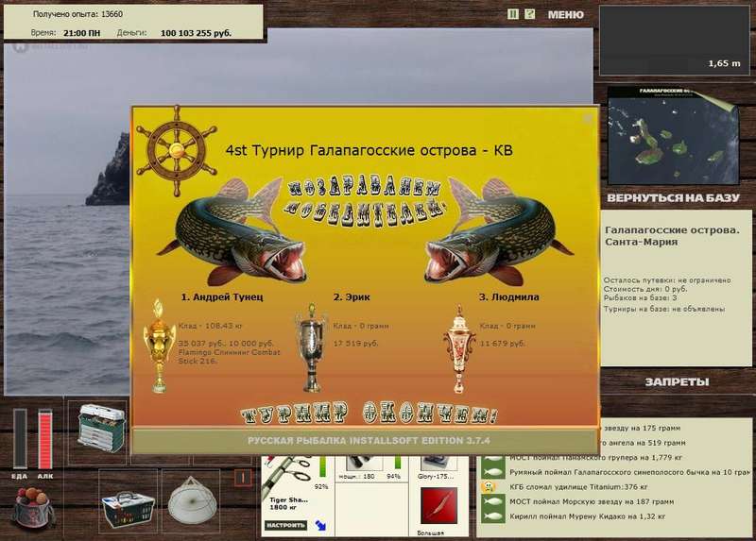The width and height of the screenshot is (756, 541).
Task: Open help via the question mark icon
Action: [529, 14]
